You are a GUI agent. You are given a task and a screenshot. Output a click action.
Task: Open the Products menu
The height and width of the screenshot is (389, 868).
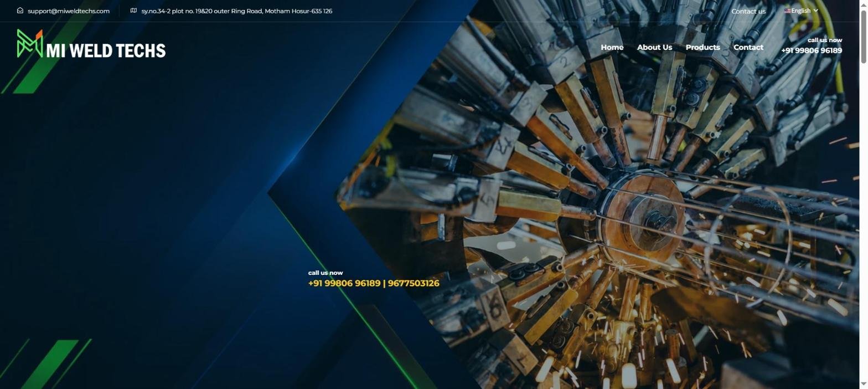pos(702,47)
